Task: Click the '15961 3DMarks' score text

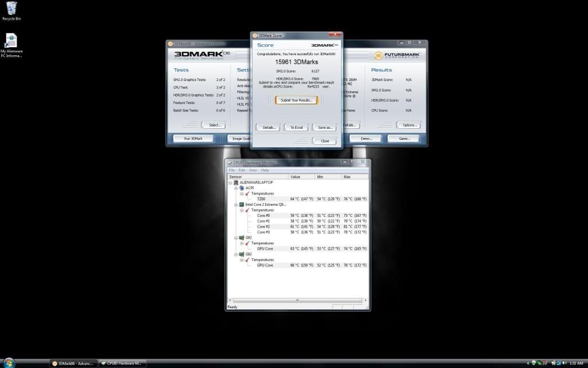Action: click(x=296, y=62)
